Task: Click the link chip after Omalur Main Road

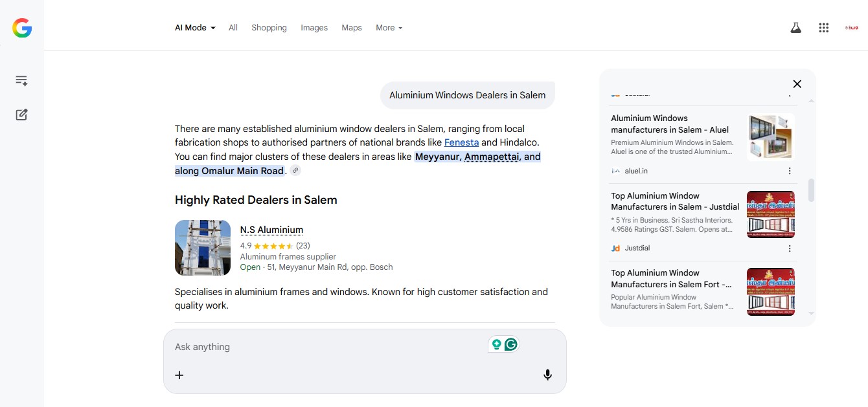Action: (x=295, y=170)
